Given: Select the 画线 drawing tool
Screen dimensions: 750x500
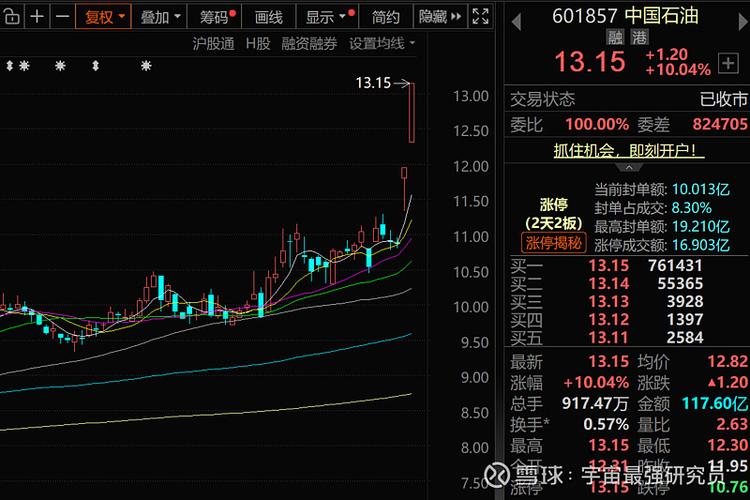Looking at the screenshot, I should point(269,17).
